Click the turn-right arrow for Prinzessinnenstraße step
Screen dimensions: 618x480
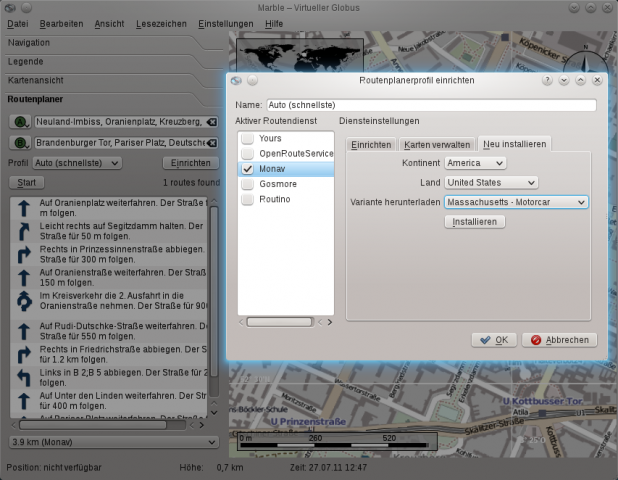point(25,253)
